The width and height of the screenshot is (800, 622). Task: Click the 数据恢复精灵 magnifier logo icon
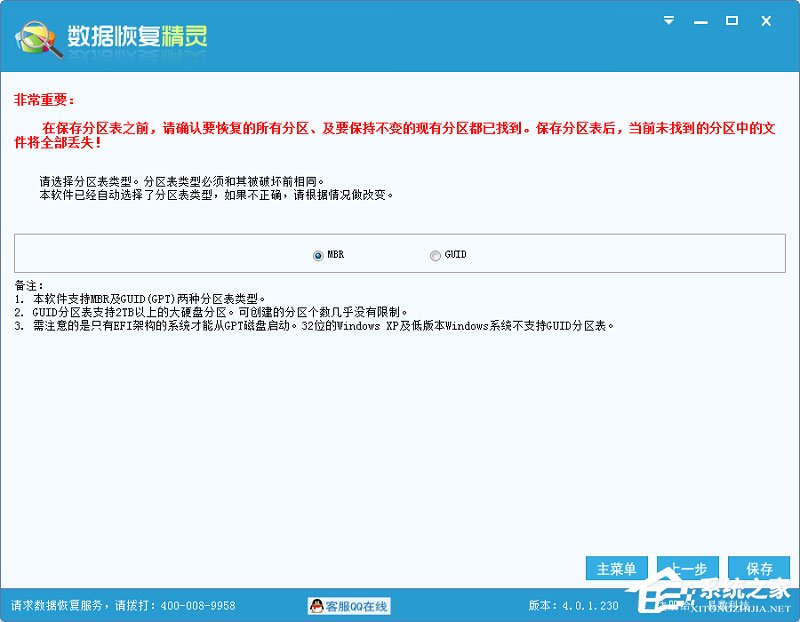pyautogui.click(x=39, y=39)
